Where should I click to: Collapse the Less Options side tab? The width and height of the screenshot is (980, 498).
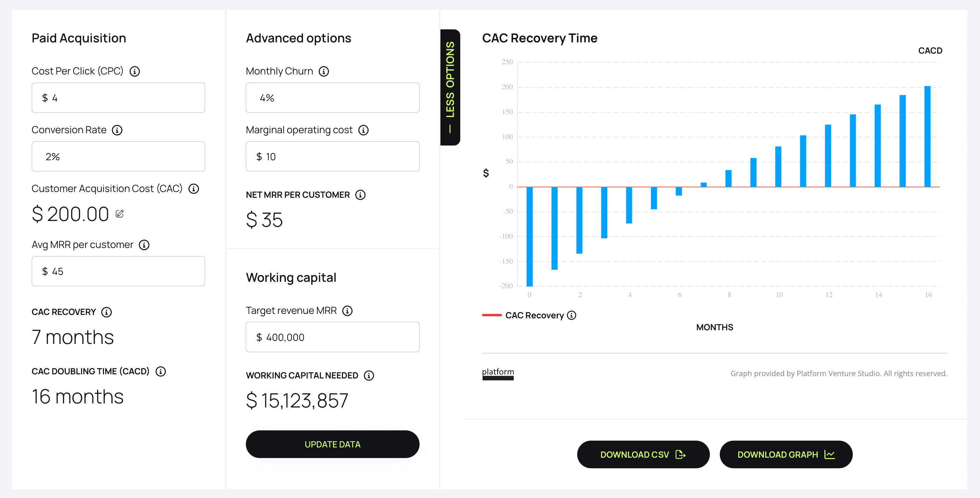pyautogui.click(x=450, y=87)
